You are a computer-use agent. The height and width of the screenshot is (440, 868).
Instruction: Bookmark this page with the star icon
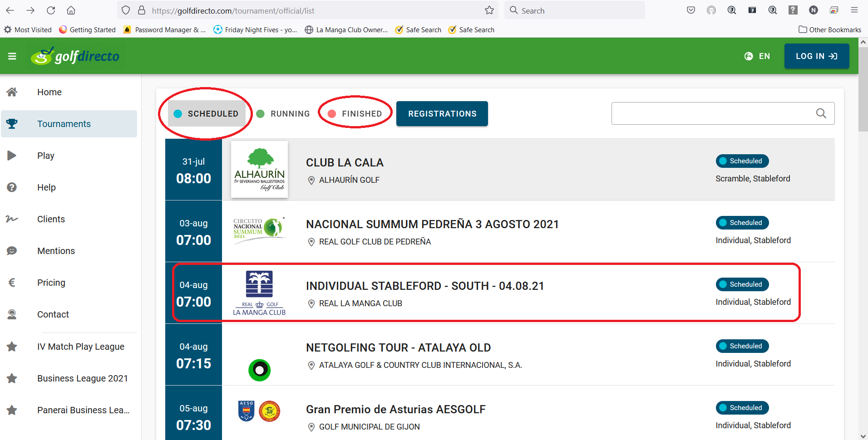click(x=489, y=10)
